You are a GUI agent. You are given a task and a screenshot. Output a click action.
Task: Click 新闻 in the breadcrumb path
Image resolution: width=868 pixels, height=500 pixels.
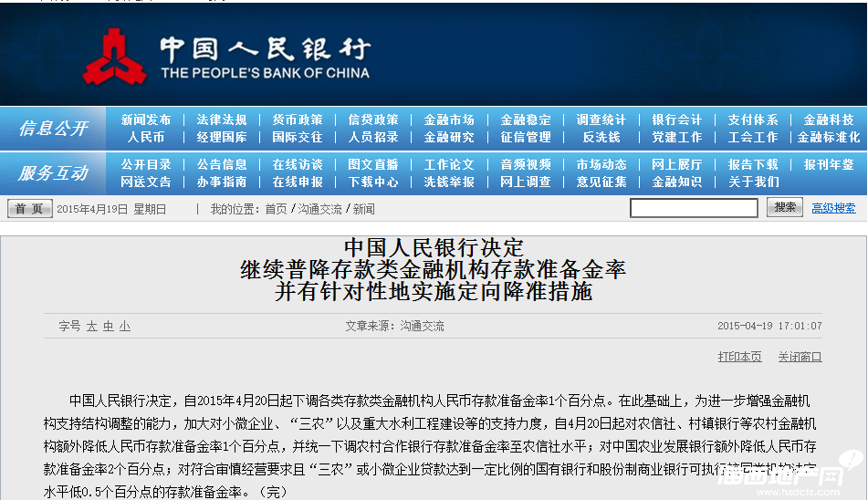click(363, 209)
